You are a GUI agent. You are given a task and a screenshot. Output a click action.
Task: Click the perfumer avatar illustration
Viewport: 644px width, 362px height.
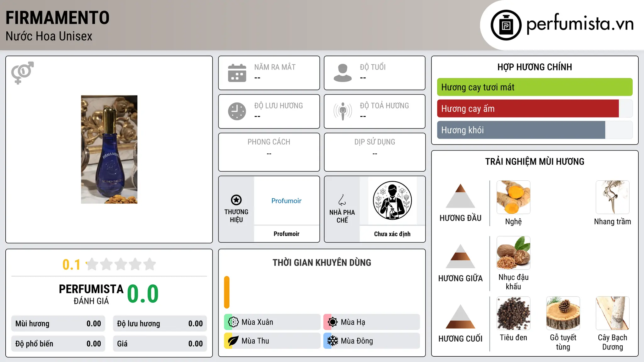[x=392, y=200]
